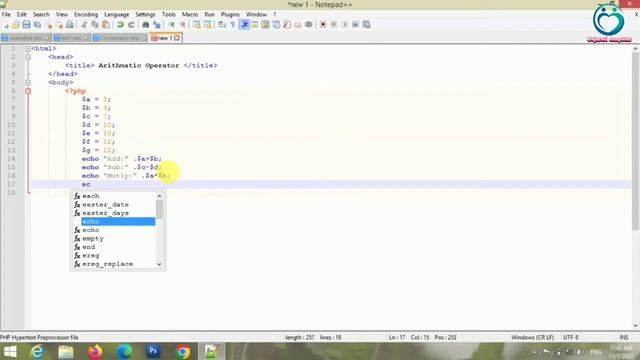Start macro recording with red dot icon
Viewport: 640px width, 360px height.
pos(323,24)
